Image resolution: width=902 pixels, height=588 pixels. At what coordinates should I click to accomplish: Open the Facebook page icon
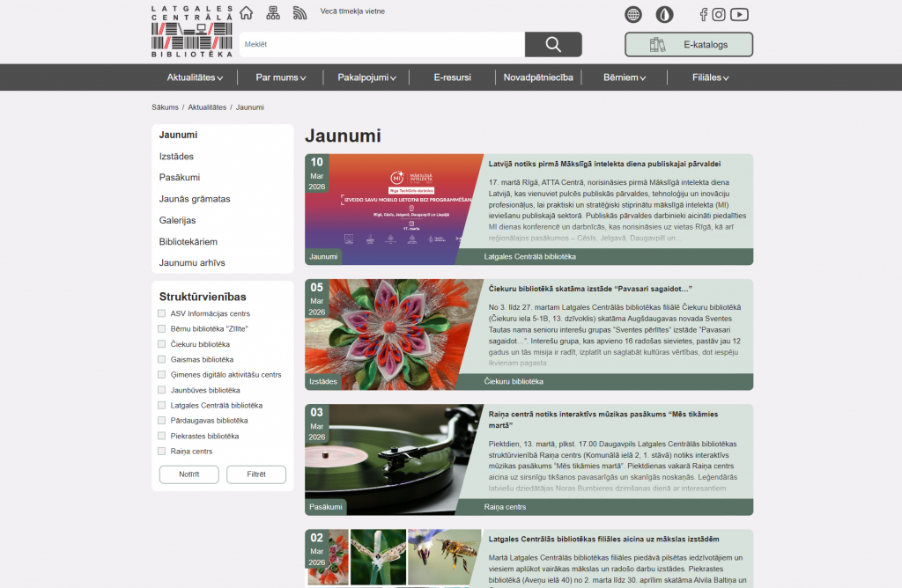point(703,14)
